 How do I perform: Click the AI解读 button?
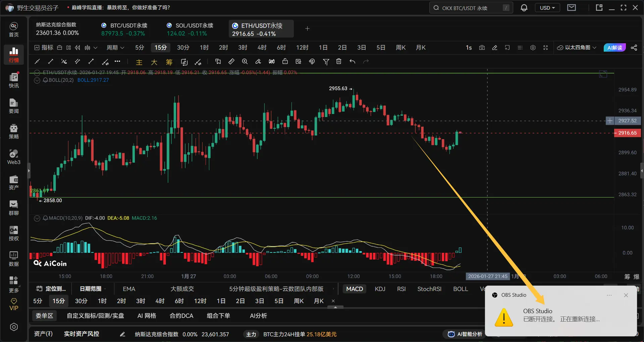[614, 48]
